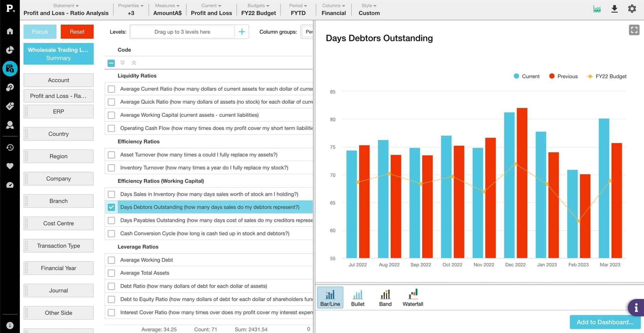The image size is (644, 333).
Task: Uncheck Days Debtors Outstanding checkbox
Action: [x=111, y=207]
